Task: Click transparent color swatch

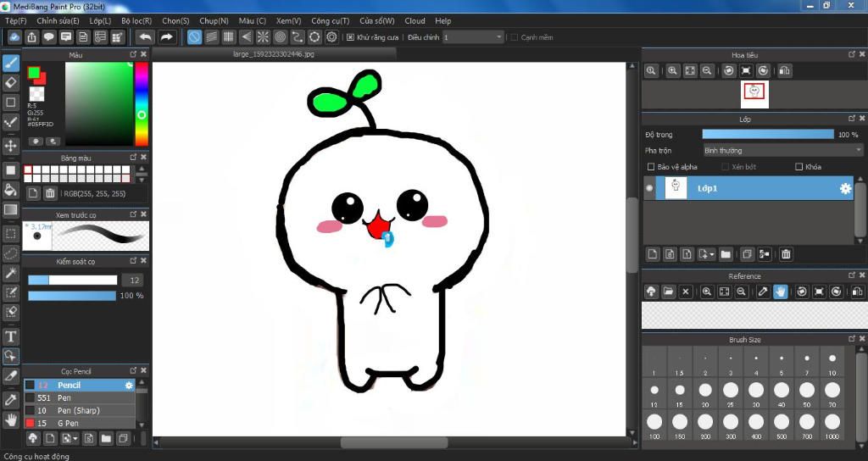Action: (36, 93)
